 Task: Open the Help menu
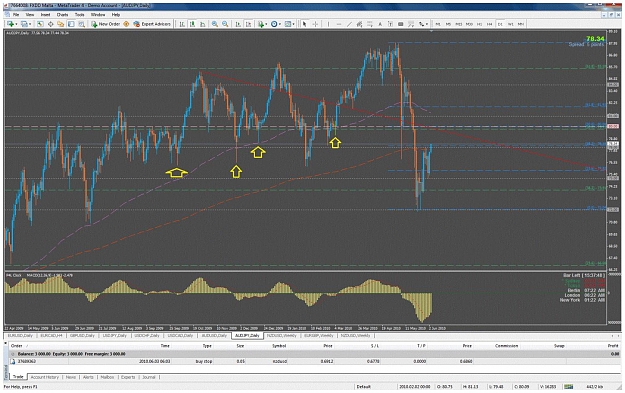116,15
